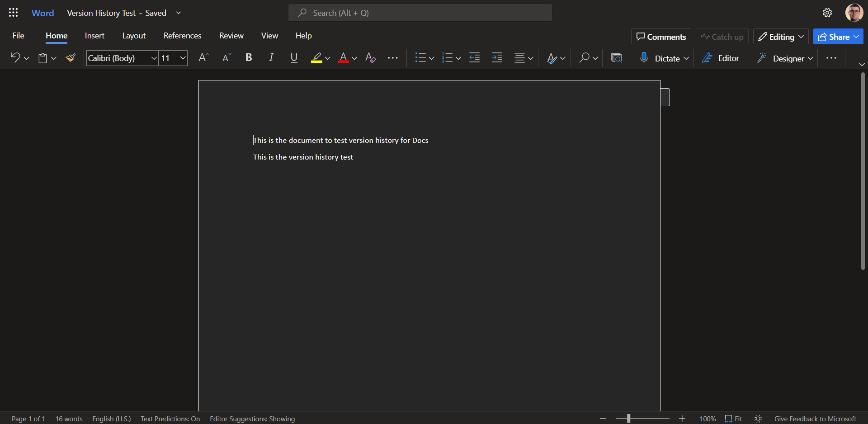
Task: Click the Find magnifier icon
Action: pos(584,58)
